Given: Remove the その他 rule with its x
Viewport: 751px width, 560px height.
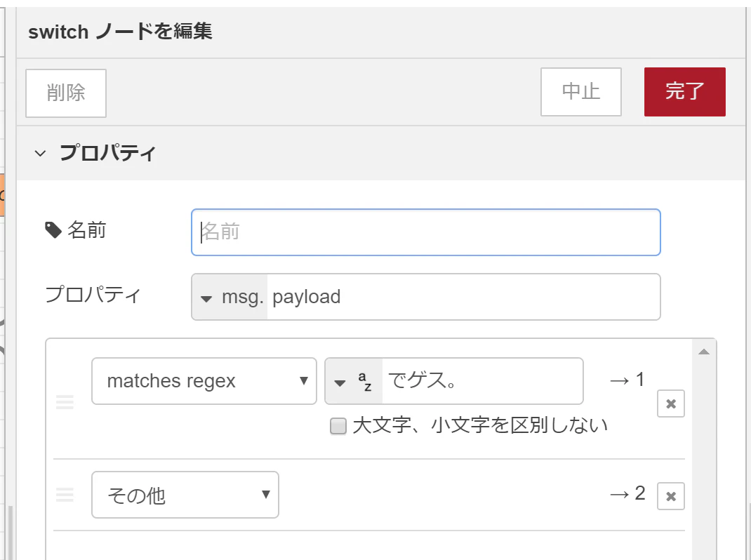Looking at the screenshot, I should point(670,496).
